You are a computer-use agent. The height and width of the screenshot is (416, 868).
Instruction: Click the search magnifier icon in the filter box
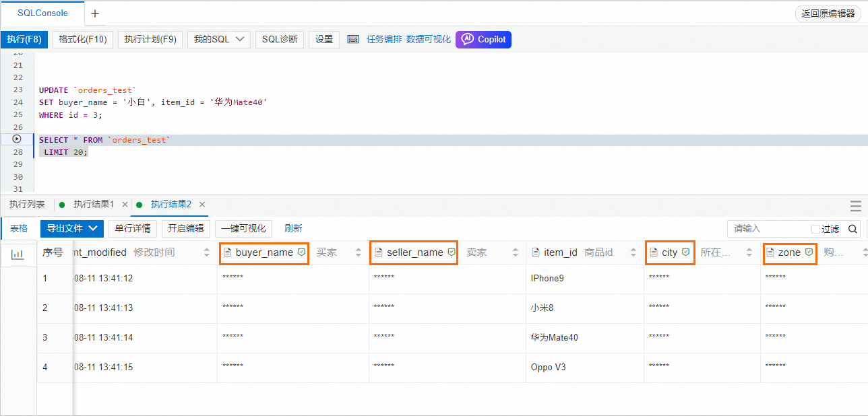[852, 229]
